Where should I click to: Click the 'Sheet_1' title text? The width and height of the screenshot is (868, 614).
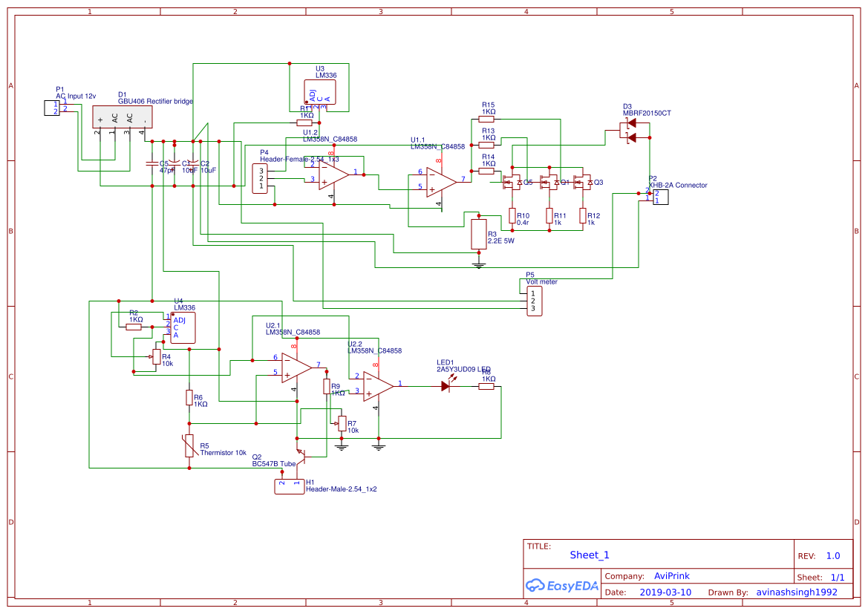click(x=590, y=555)
